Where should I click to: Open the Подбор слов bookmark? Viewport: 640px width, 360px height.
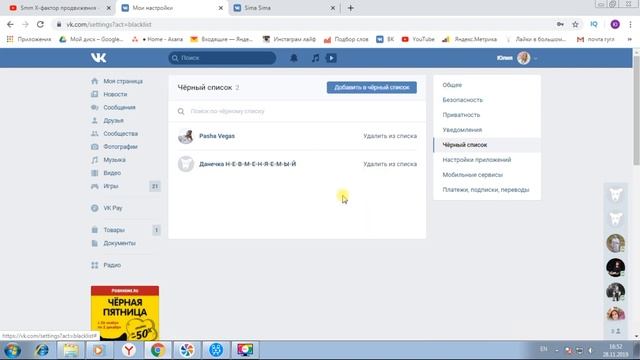346,39
